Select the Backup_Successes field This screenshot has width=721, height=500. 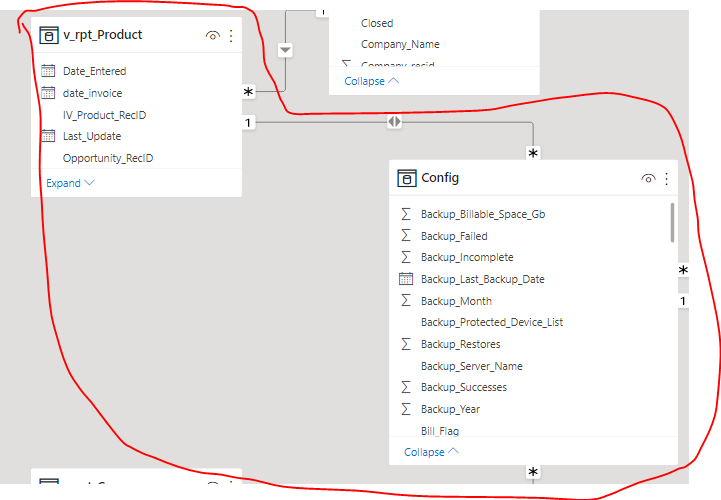(464, 387)
